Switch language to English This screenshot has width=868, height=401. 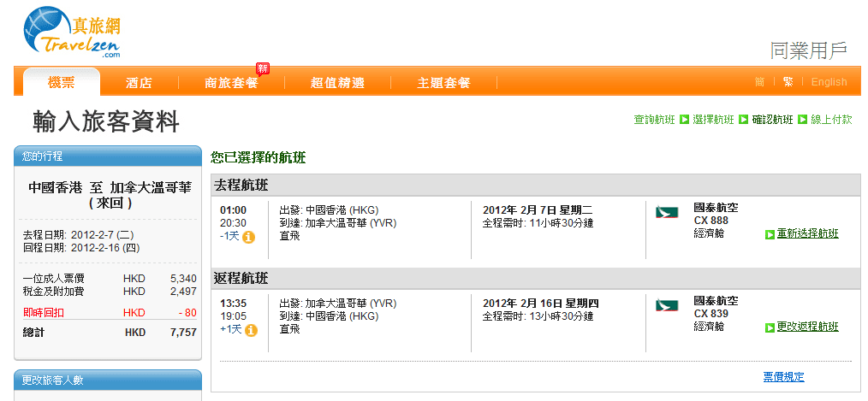click(829, 82)
